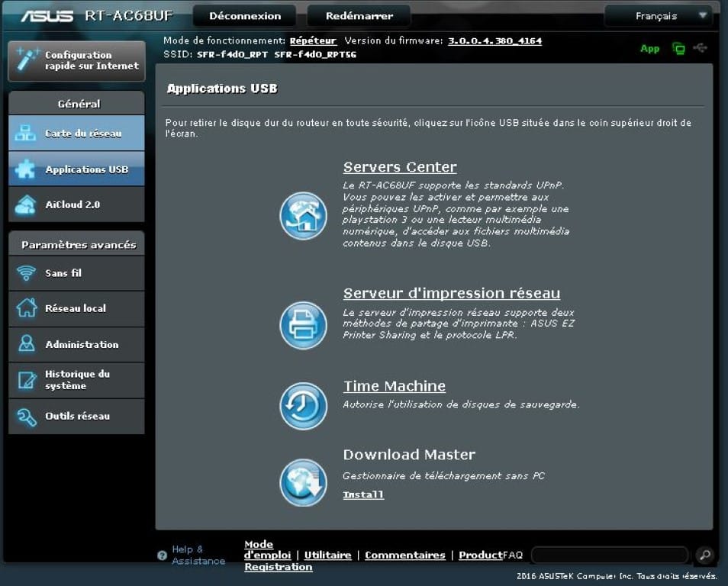Click the Redémarrer button
This screenshot has width=728, height=586.
[359, 16]
